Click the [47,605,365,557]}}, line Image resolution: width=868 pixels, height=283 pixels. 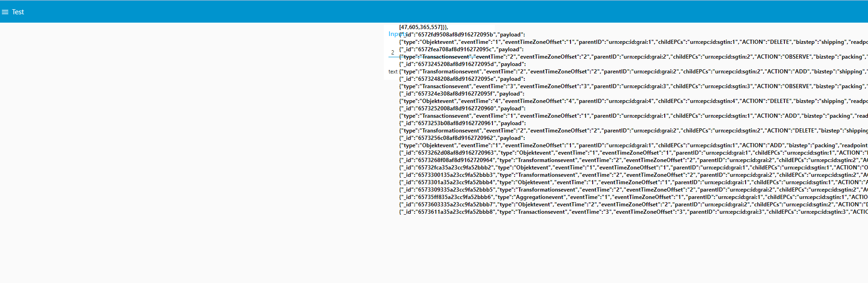[424, 27]
